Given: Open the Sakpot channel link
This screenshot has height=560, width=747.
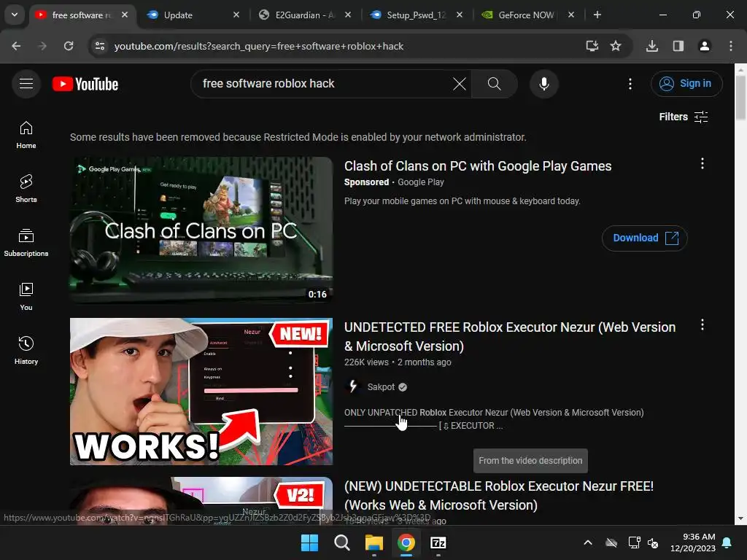Looking at the screenshot, I should click(x=381, y=386).
